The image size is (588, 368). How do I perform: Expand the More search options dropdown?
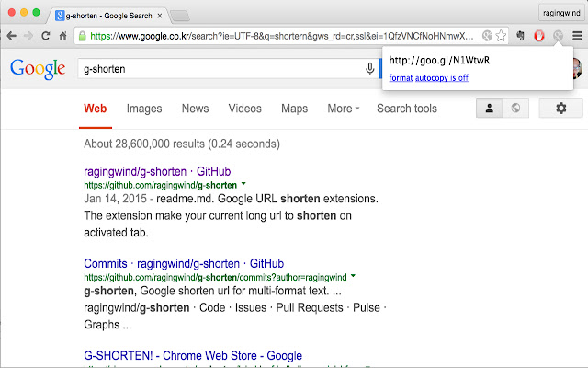[343, 109]
